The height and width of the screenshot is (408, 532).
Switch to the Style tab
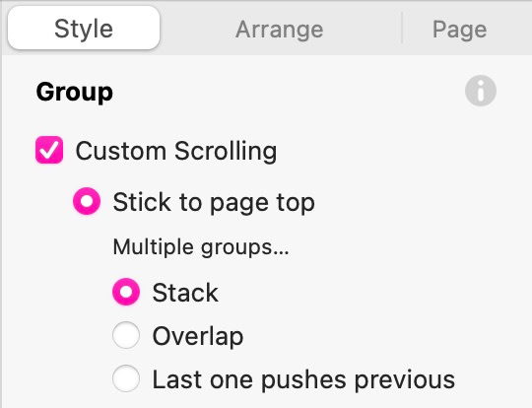coord(84,29)
